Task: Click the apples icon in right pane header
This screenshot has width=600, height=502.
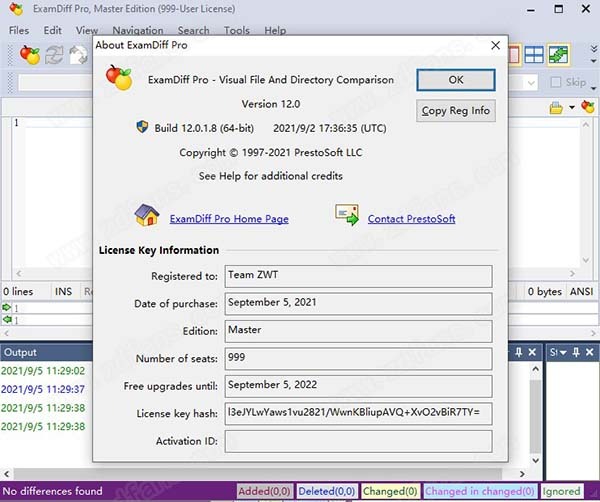Action: point(588,107)
